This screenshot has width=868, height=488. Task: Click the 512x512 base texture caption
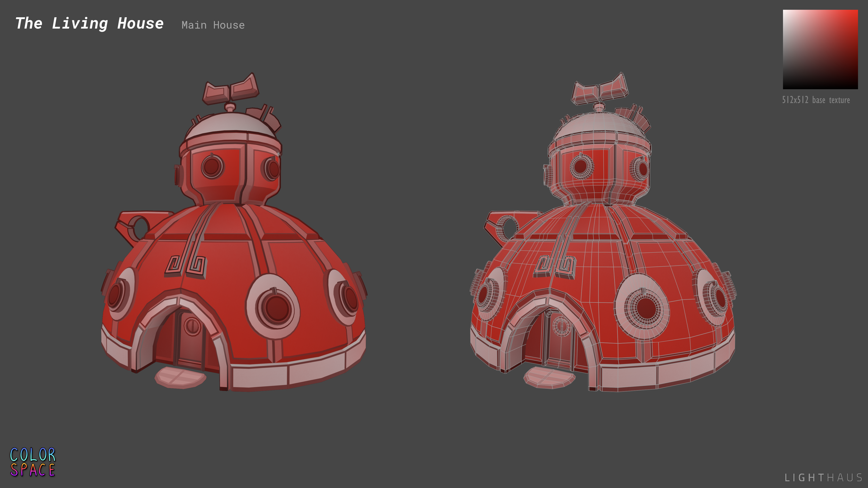click(x=816, y=100)
